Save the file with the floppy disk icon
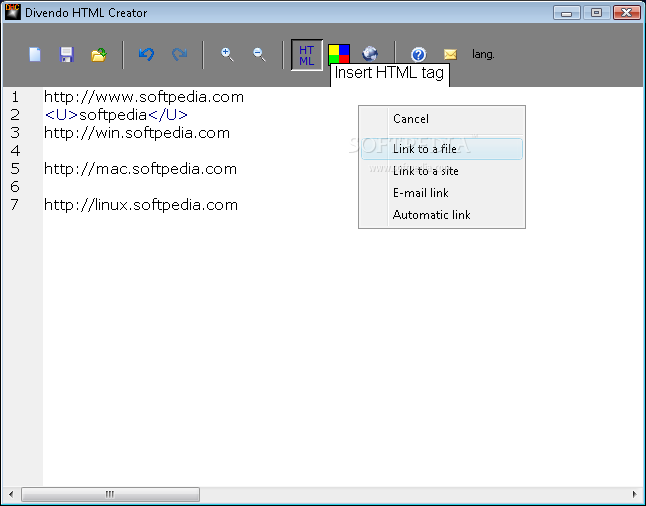The width and height of the screenshot is (646, 506). 67,54
